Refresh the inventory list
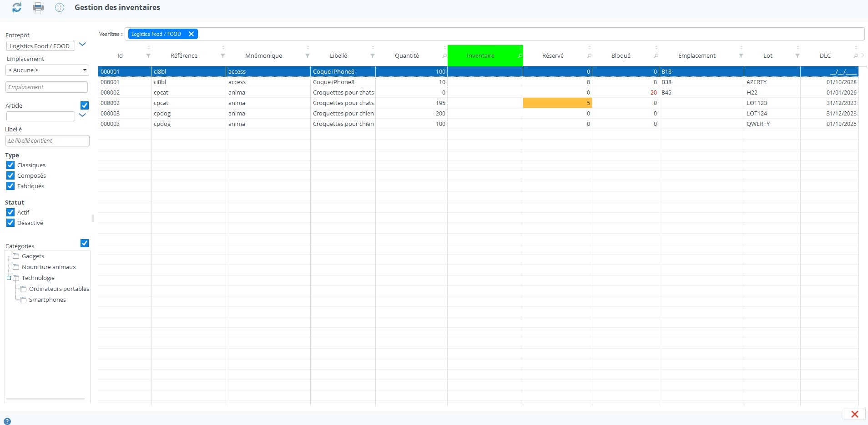The height and width of the screenshot is (425, 868). click(x=17, y=7)
